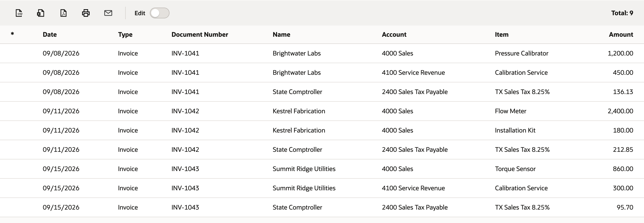Select the 212.85 tax amount
Image resolution: width=644 pixels, height=223 pixels.
(x=623, y=150)
